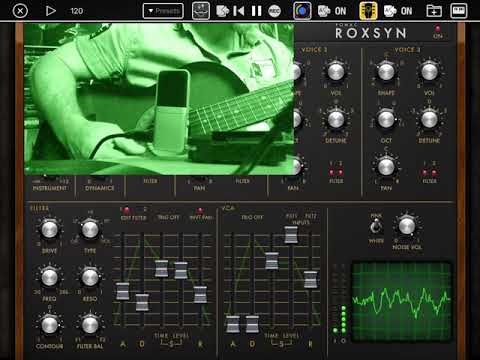The width and height of the screenshot is (480, 360).
Task: Enable Voice 2 filter 2 LED
Action: [x=341, y=172]
